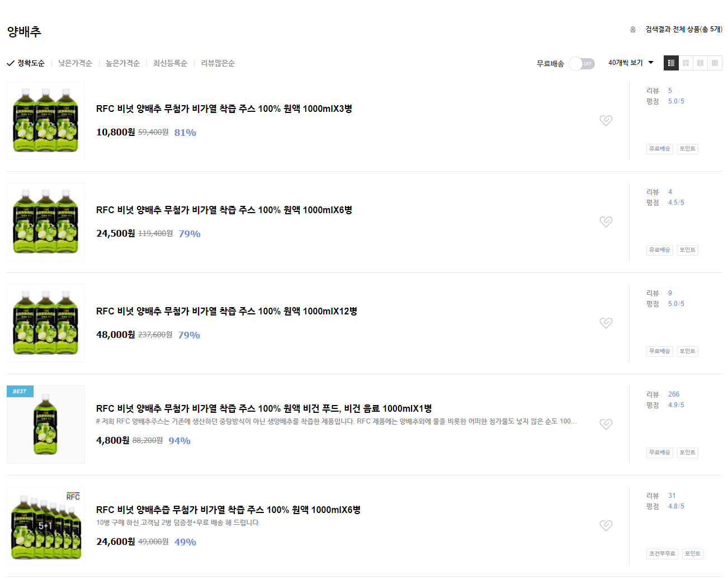Image resolution: width=728 pixels, height=579 pixels.
Task: Click 유료배송 tag on 10,800원 product
Action: pos(660,149)
